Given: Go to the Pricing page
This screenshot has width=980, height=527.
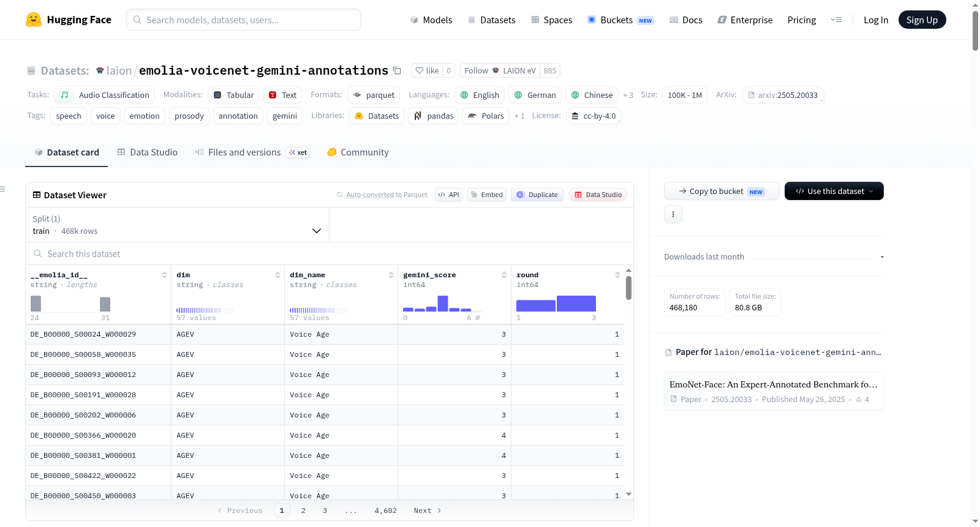Looking at the screenshot, I should click(802, 20).
